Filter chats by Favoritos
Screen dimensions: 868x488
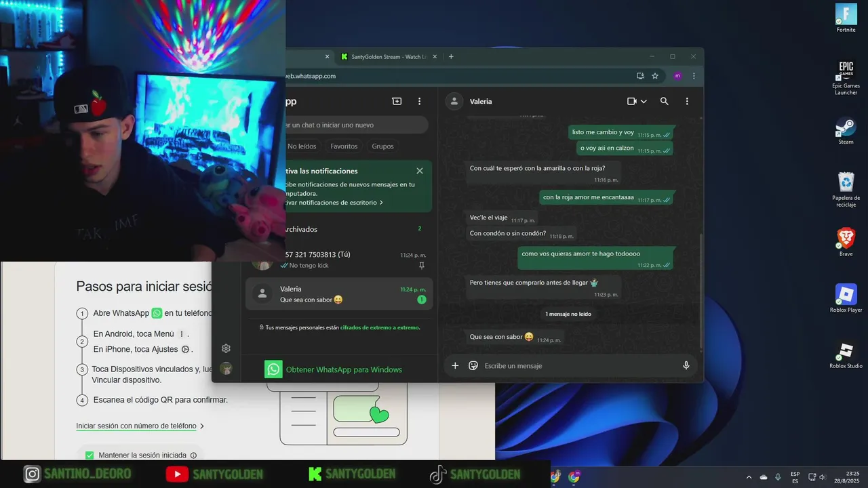coord(344,146)
